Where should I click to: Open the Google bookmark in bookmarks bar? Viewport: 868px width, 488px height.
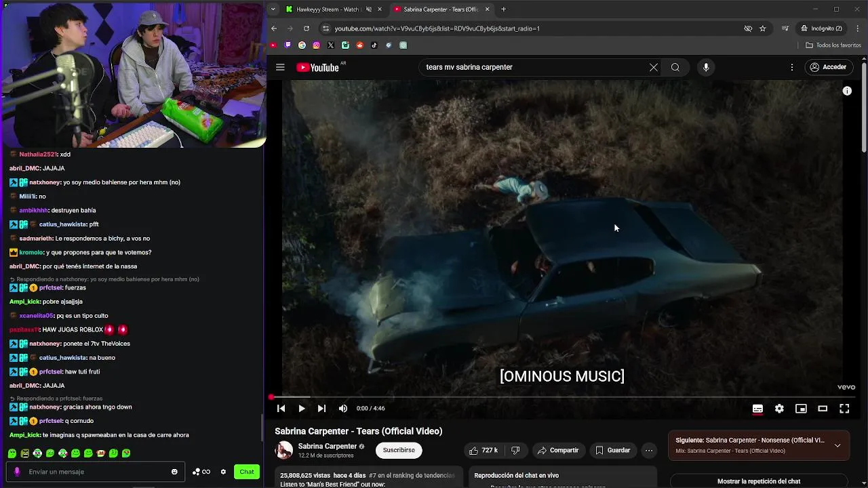[x=302, y=45]
